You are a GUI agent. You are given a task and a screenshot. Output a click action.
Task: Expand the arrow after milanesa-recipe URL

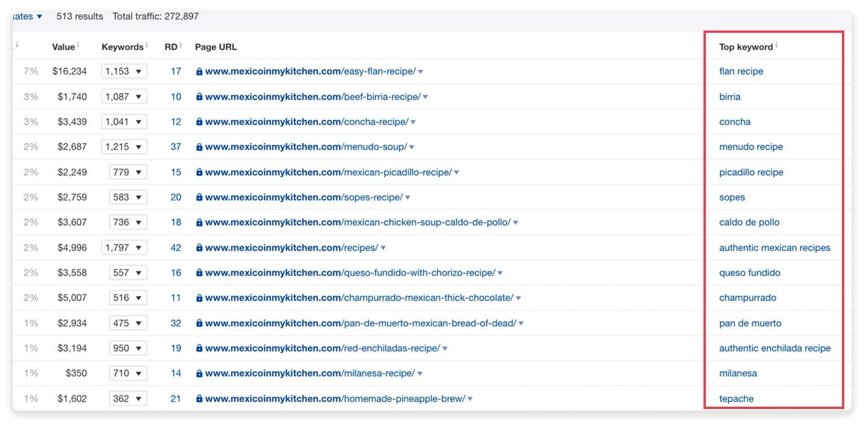click(x=419, y=373)
